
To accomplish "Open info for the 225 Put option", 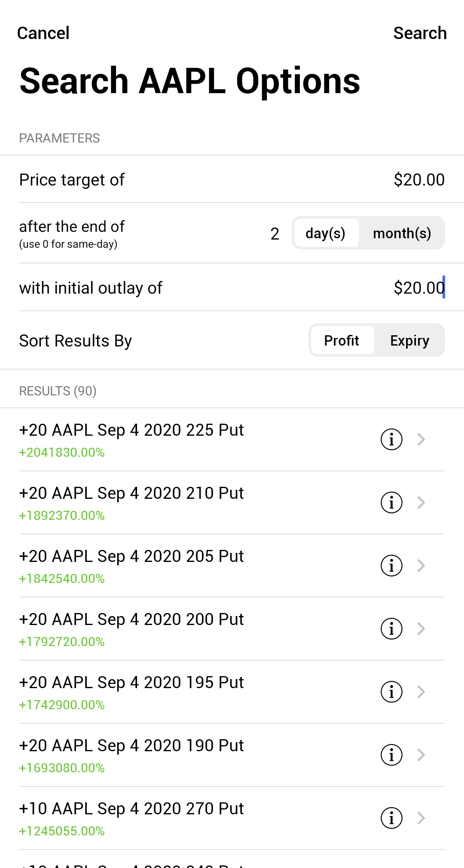I will (391, 439).
